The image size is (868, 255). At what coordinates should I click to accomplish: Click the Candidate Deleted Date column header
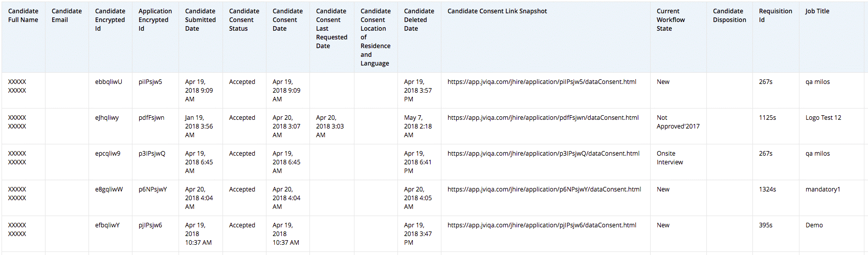point(418,20)
